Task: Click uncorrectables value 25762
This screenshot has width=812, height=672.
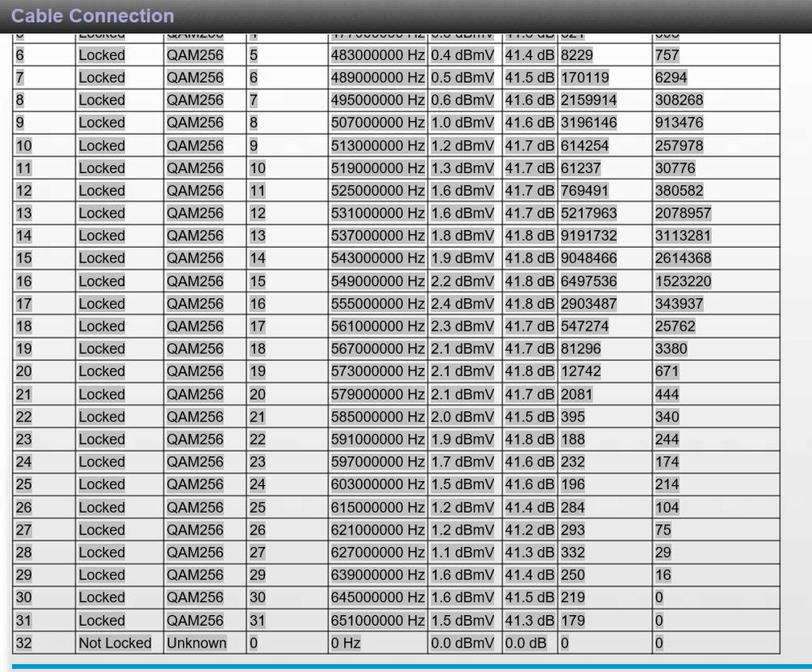Action: pos(675,326)
